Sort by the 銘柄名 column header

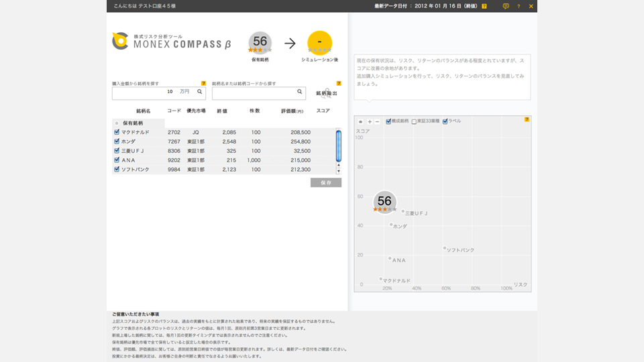(x=144, y=111)
